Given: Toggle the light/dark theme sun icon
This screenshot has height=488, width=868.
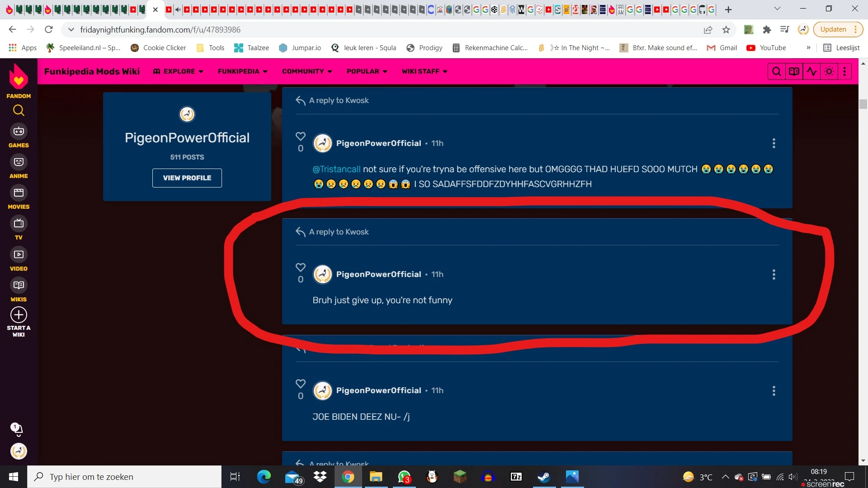Looking at the screenshot, I should (829, 71).
